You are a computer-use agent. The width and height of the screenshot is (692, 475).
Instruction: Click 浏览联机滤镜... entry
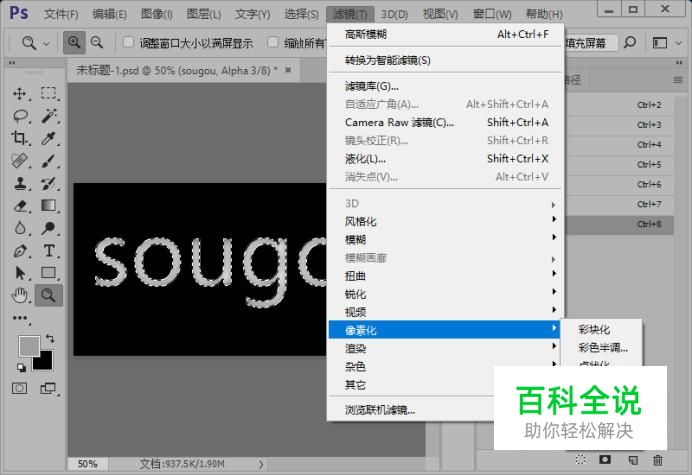(x=411, y=410)
